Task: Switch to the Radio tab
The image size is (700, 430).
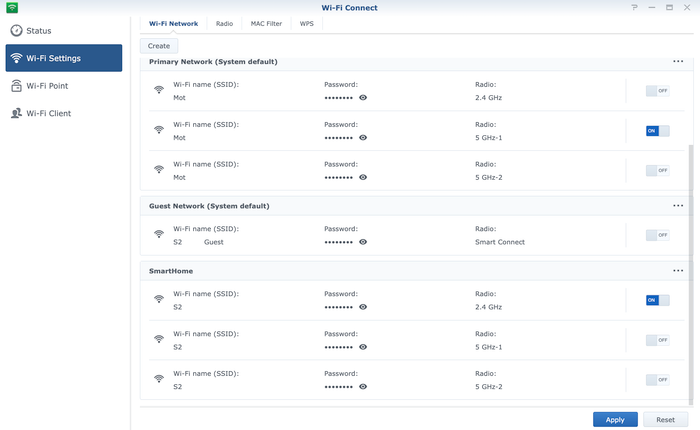Action: coord(224,23)
